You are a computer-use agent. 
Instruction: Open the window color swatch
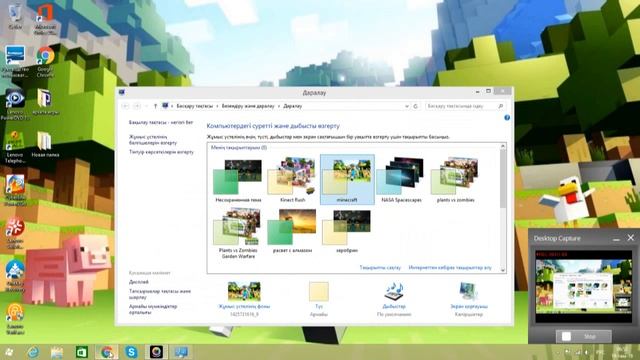(x=319, y=291)
